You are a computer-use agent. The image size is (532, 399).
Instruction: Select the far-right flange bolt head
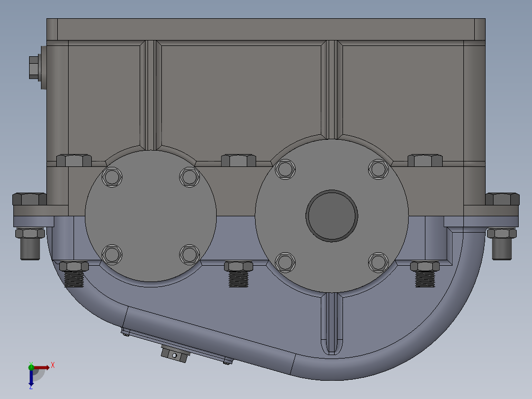click(502, 199)
